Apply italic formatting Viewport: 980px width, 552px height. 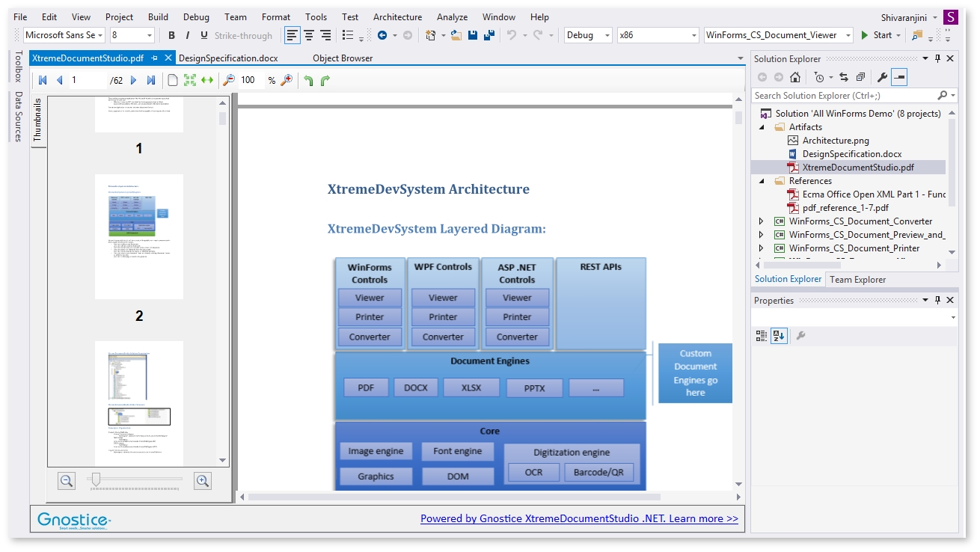click(x=188, y=35)
